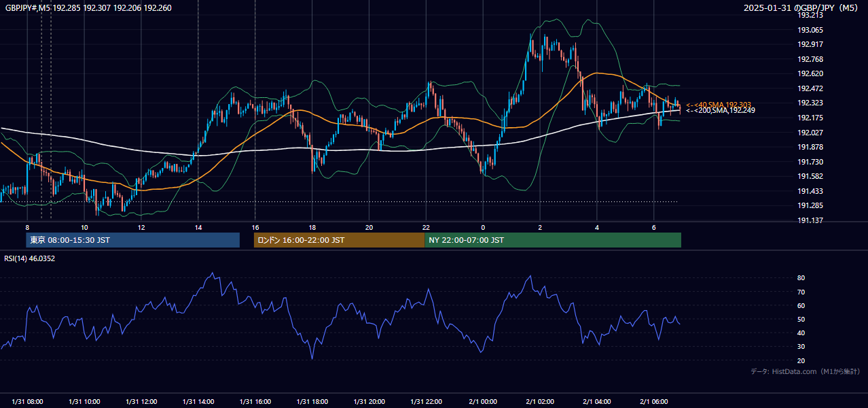Viewport: 868px width, 408px height.
Task: Click hour label 0 under the price chart
Action: (x=483, y=227)
